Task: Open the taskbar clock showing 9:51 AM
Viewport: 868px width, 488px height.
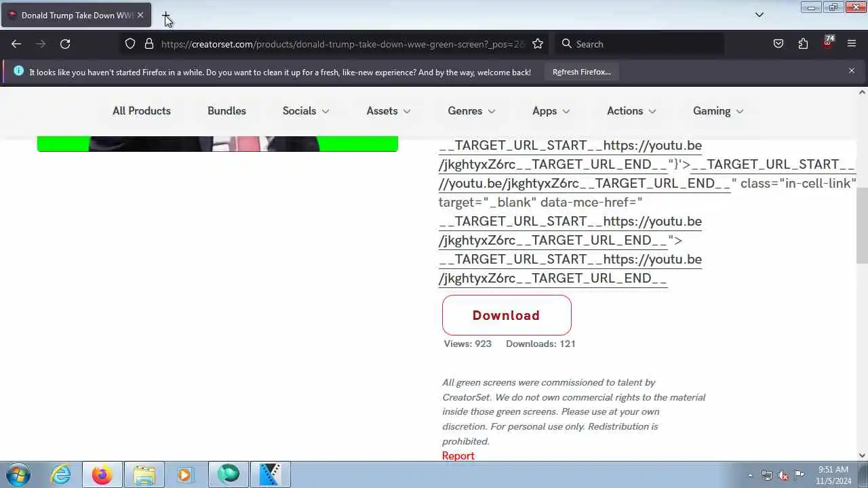Action: [833, 475]
